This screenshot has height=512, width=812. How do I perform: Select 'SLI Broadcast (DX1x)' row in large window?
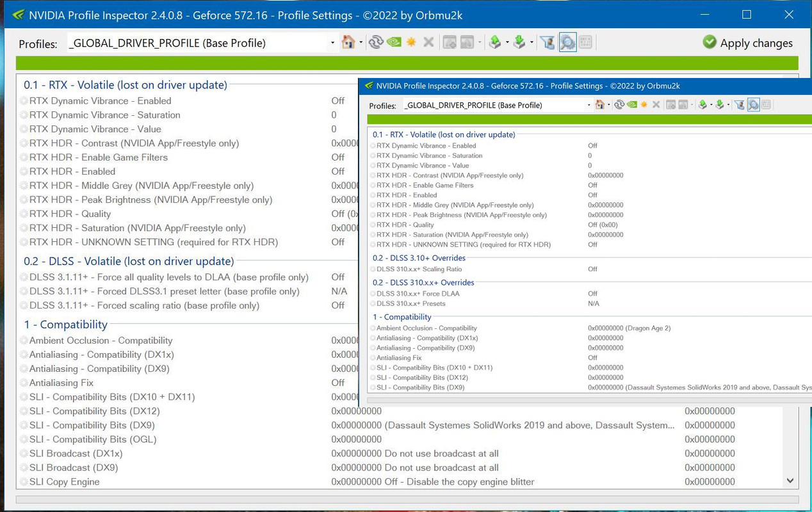pos(76,453)
